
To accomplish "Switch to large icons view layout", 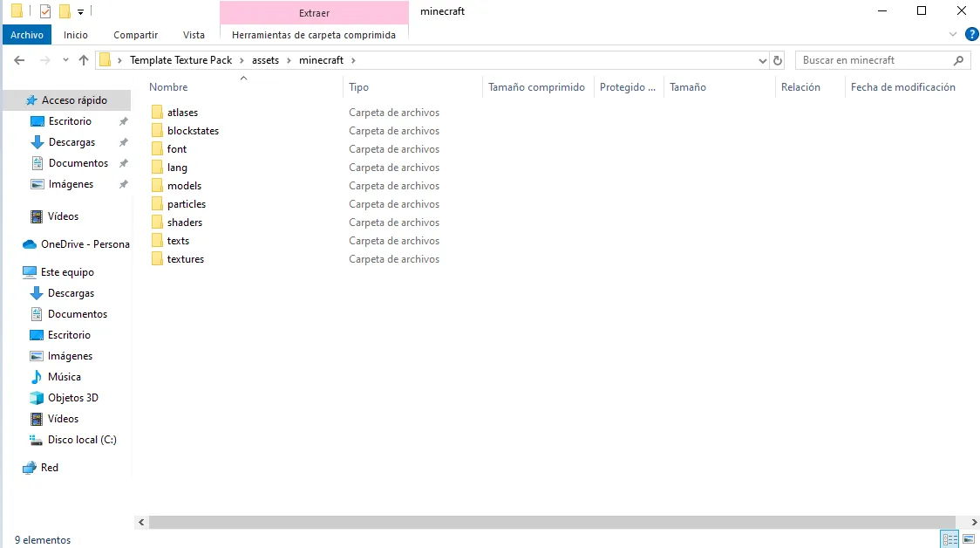I will [x=969, y=539].
